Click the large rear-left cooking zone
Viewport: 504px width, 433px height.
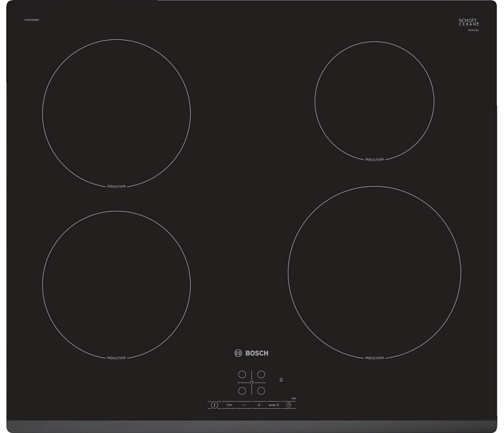click(117, 113)
